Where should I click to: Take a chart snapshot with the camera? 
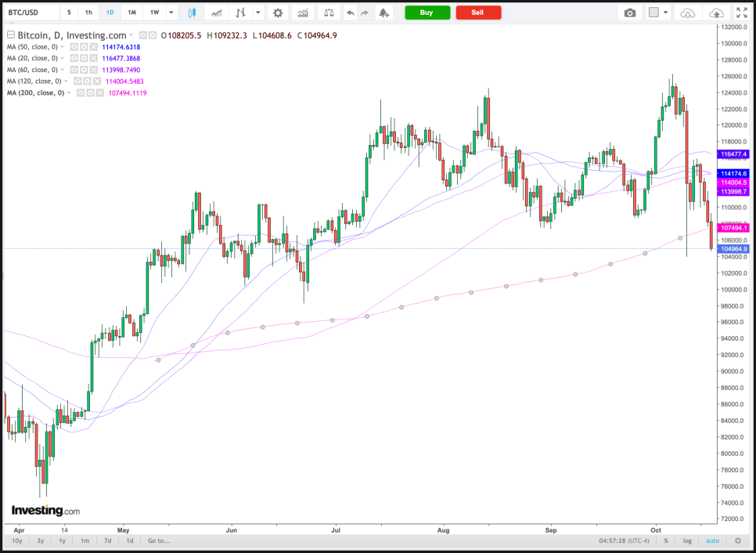tap(630, 13)
